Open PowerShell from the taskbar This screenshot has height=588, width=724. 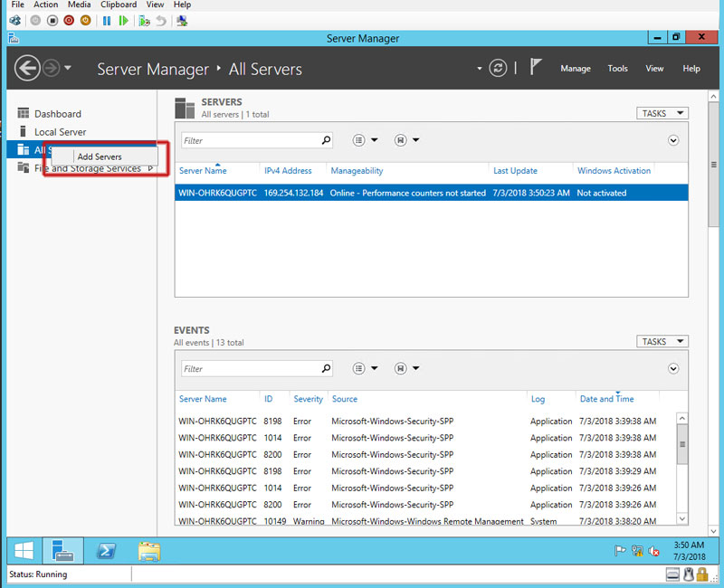coord(107,551)
